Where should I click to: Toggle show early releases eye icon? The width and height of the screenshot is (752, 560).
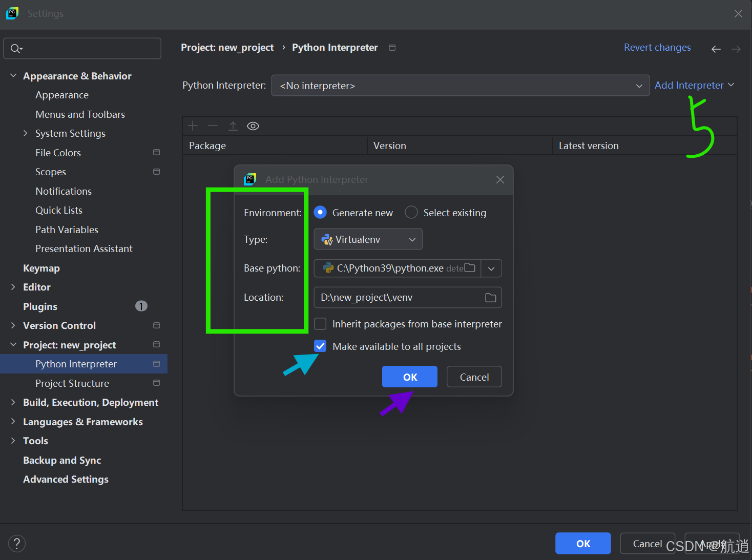[253, 126]
